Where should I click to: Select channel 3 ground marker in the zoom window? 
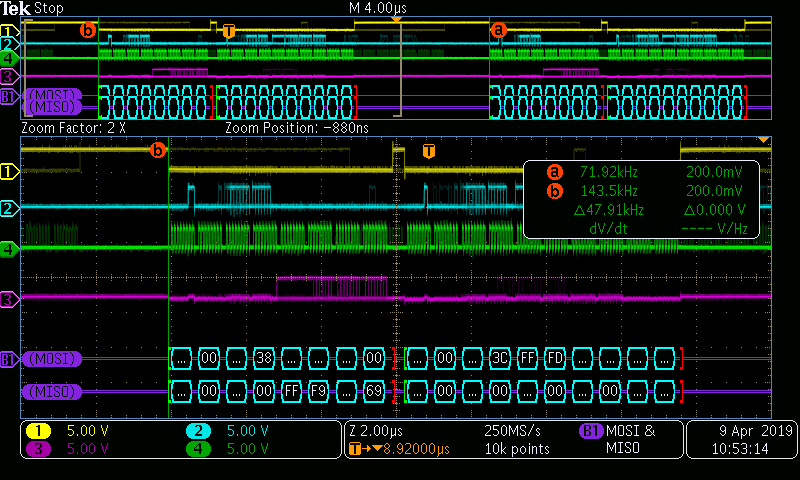[x=9, y=299]
